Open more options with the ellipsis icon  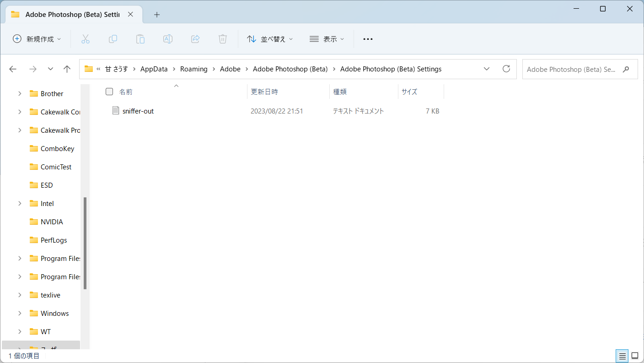368,39
